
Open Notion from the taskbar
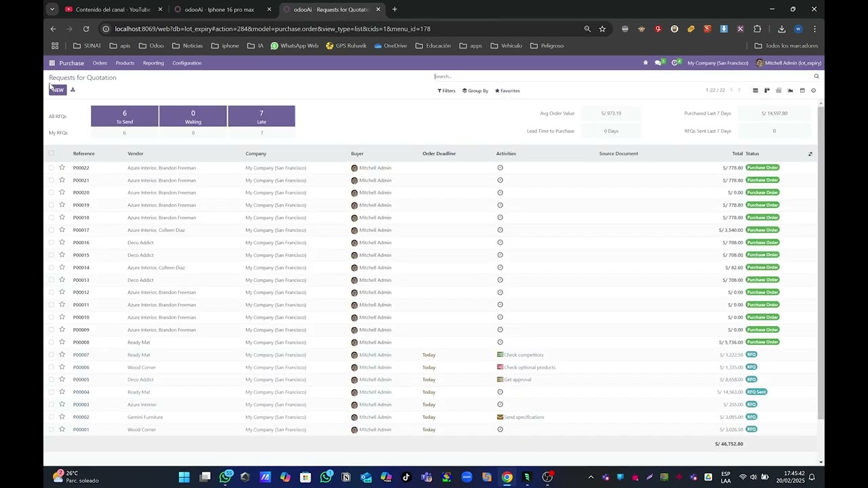coord(346,477)
